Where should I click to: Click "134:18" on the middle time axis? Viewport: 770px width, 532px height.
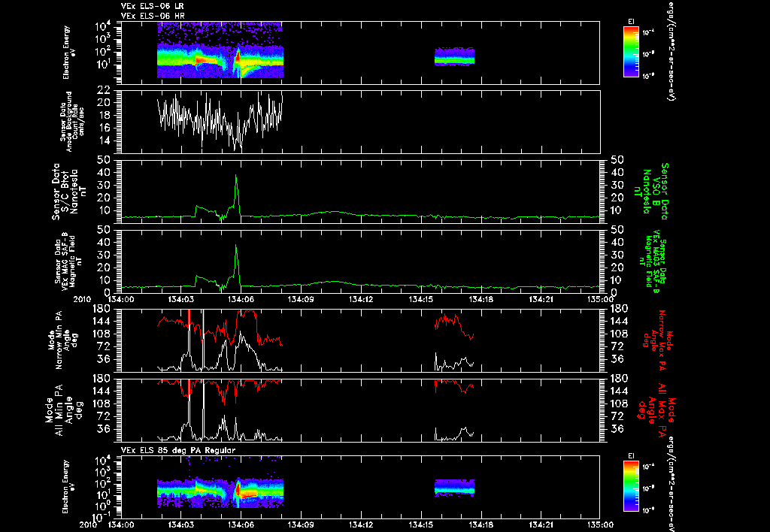[480, 299]
